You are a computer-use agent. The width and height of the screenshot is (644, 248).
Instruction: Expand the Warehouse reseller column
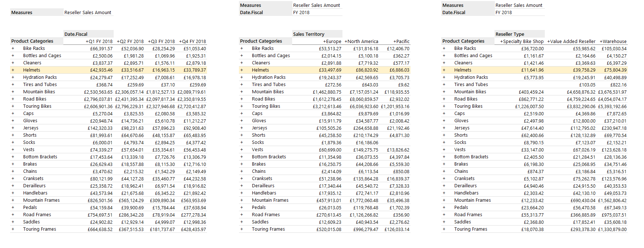[601, 42]
